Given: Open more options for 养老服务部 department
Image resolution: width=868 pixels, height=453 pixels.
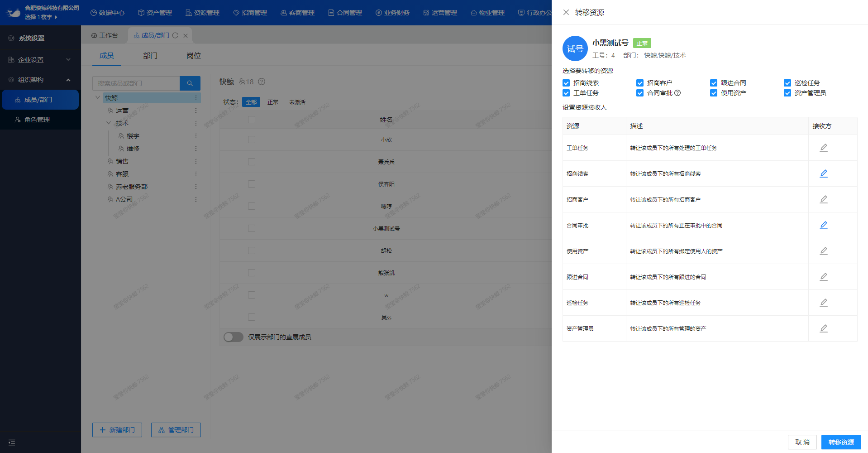Looking at the screenshot, I should [x=196, y=187].
